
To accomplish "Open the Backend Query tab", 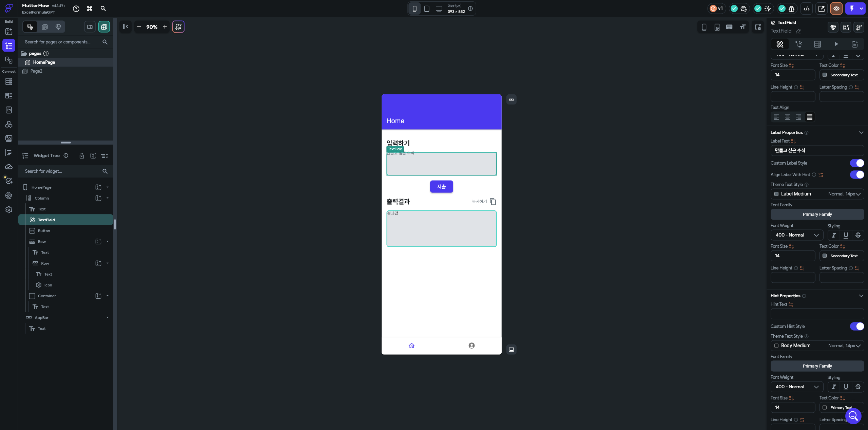I will pyautogui.click(x=817, y=44).
